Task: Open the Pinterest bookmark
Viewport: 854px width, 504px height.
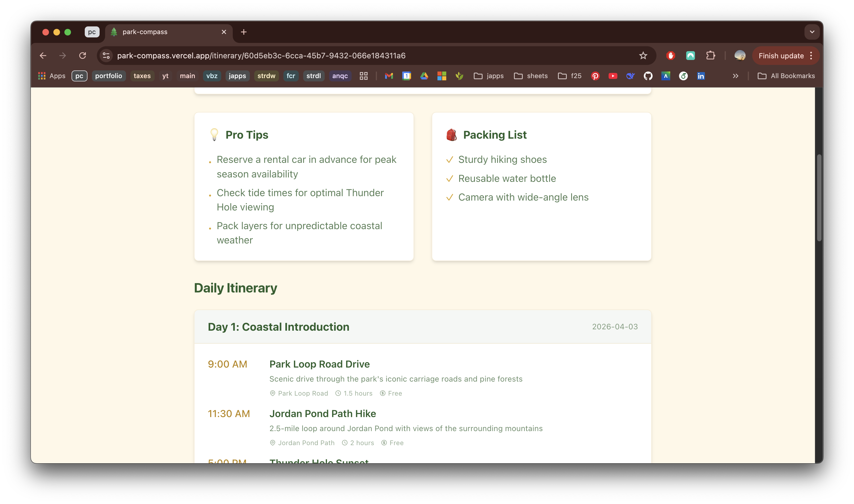Action: (x=595, y=76)
